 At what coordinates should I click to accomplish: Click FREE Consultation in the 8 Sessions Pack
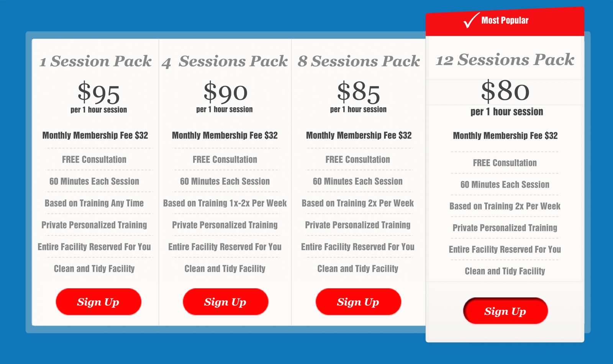click(x=358, y=160)
